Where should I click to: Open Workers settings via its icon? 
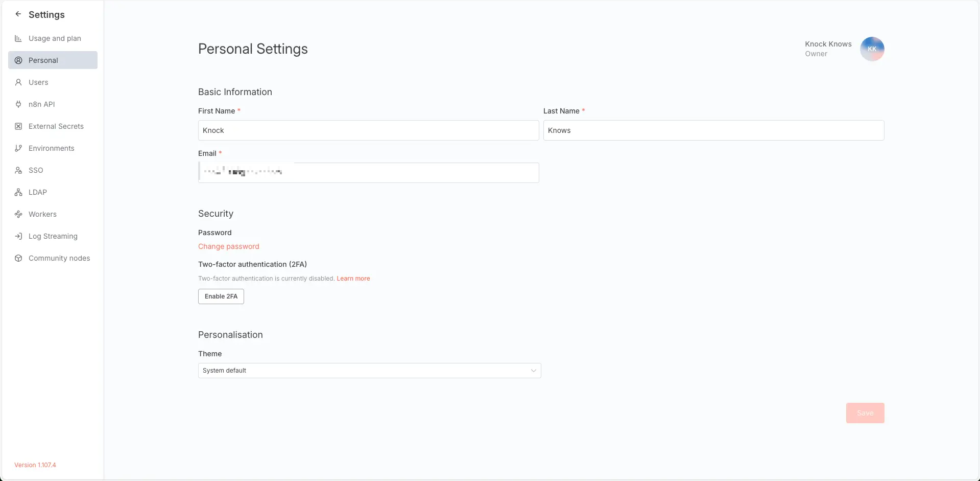click(18, 214)
